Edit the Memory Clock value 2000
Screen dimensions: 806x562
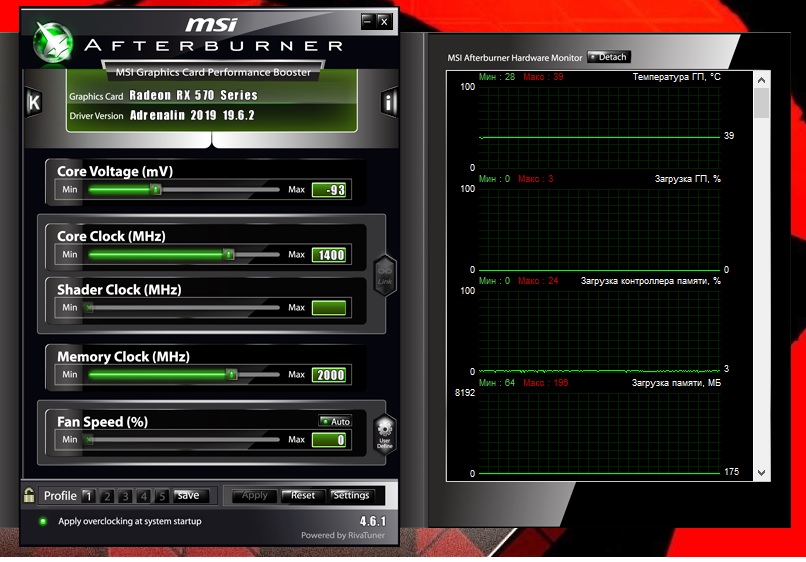[x=329, y=374]
